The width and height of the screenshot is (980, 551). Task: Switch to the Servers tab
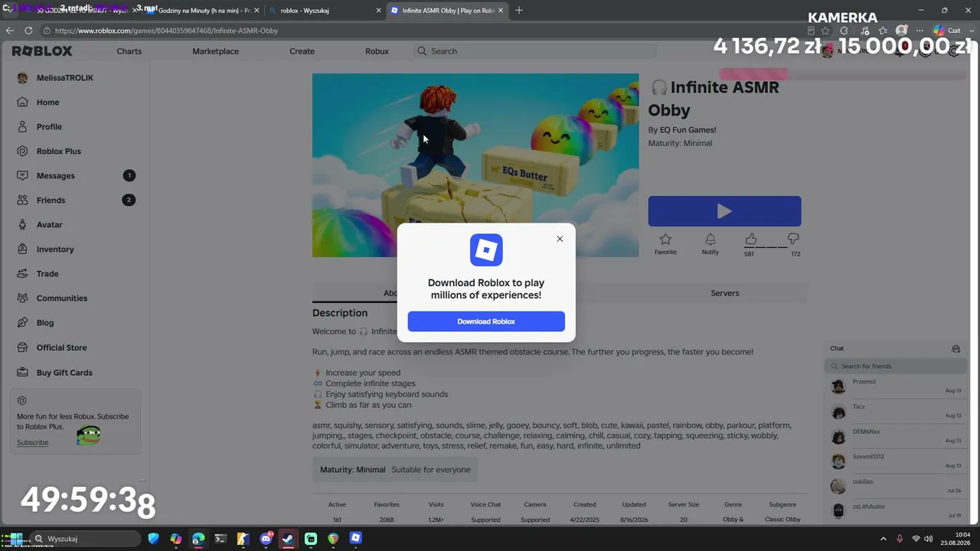click(x=724, y=293)
